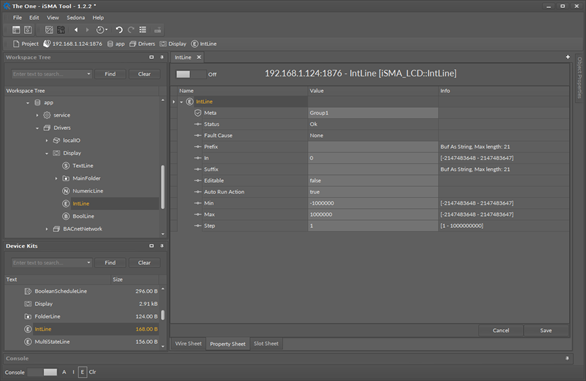Screen dimensions: 586x381
Task: Edit the Min value field
Action: tap(373, 203)
